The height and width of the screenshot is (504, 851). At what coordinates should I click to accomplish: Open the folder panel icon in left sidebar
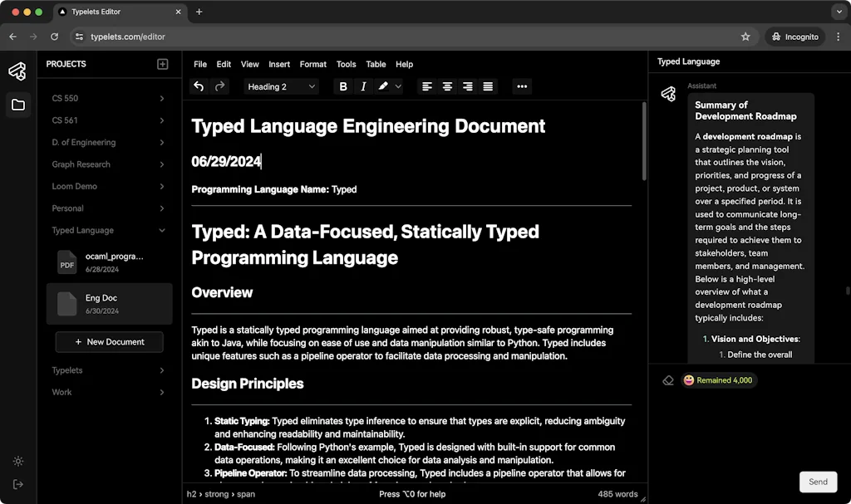pyautogui.click(x=18, y=105)
